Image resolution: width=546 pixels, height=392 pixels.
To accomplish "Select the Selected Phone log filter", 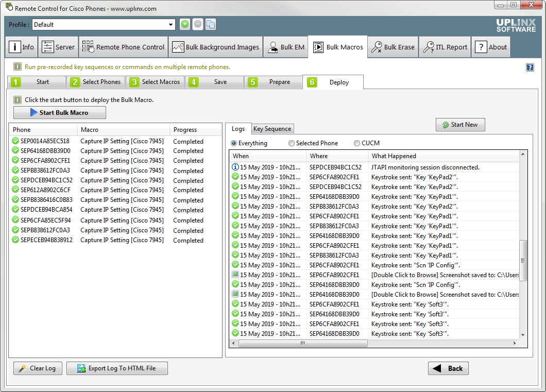I will 313,143.
